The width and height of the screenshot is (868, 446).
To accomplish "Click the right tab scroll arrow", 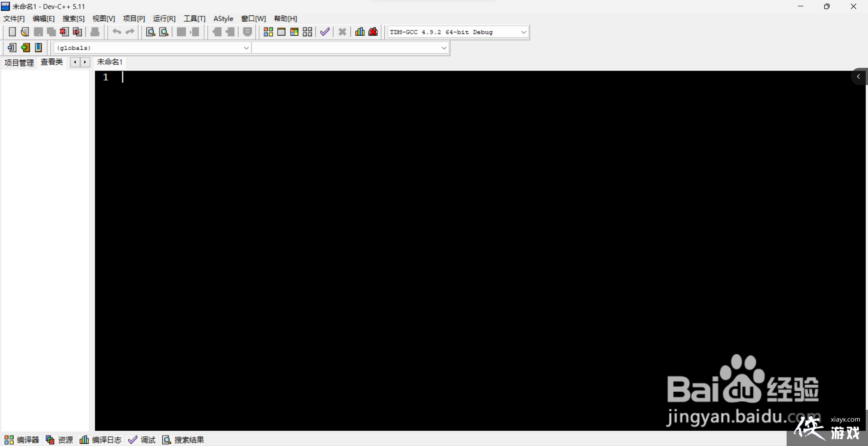I will pyautogui.click(x=85, y=62).
